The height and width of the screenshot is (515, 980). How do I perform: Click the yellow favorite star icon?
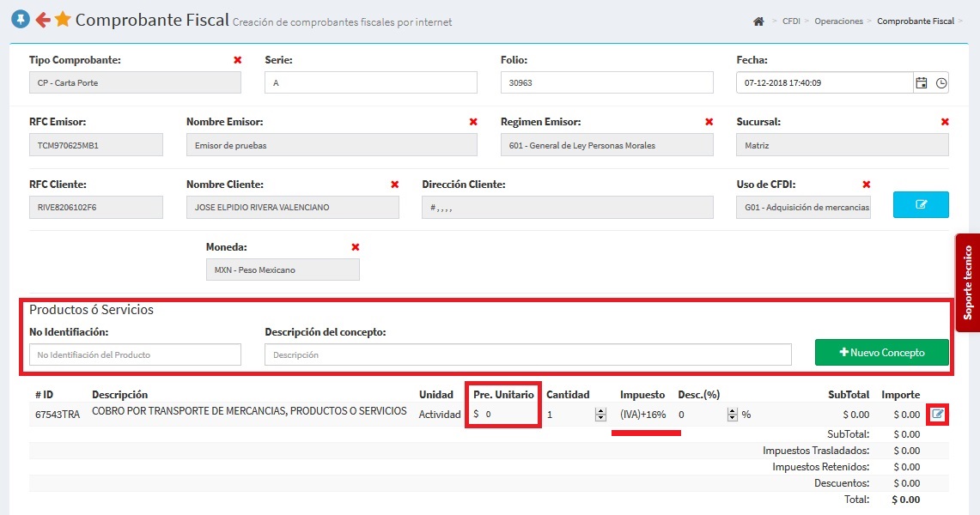click(x=63, y=19)
